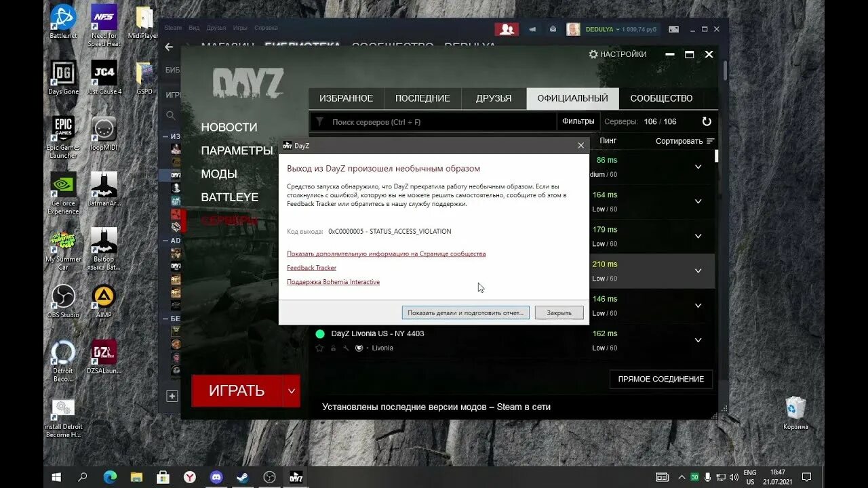Open Microsoft Edge from the taskbar
Screen dimensions: 868x488
pos(110,476)
